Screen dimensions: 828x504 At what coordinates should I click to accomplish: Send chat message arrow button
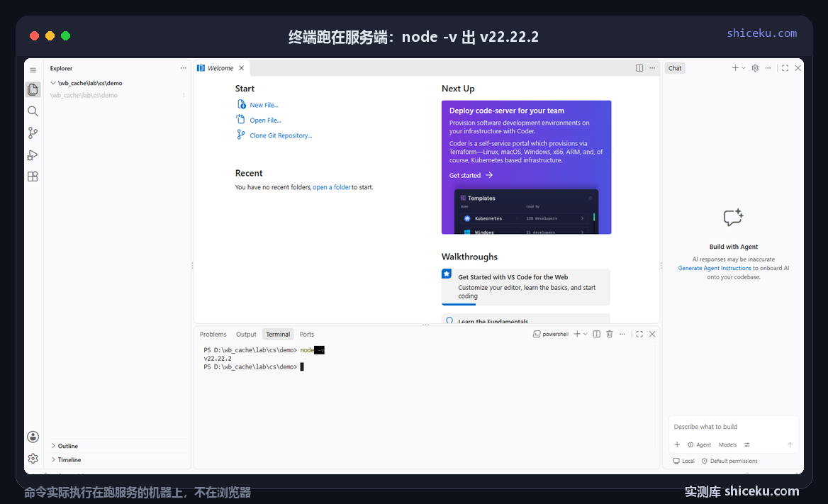pyautogui.click(x=790, y=445)
